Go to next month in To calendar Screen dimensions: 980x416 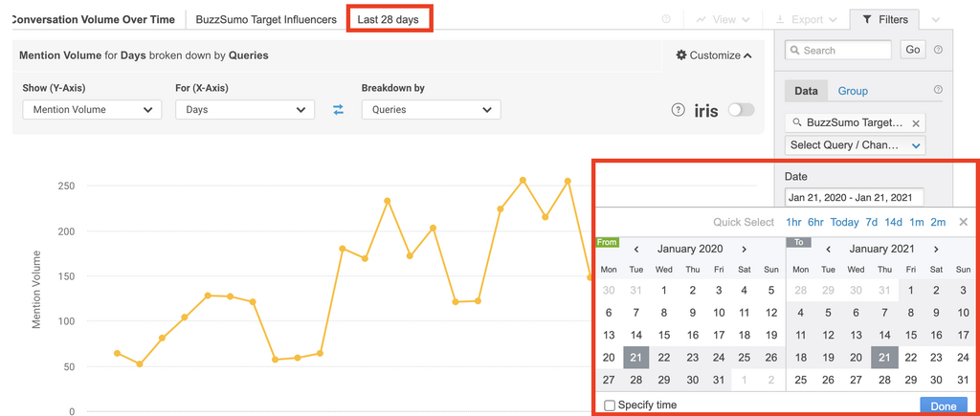click(935, 249)
